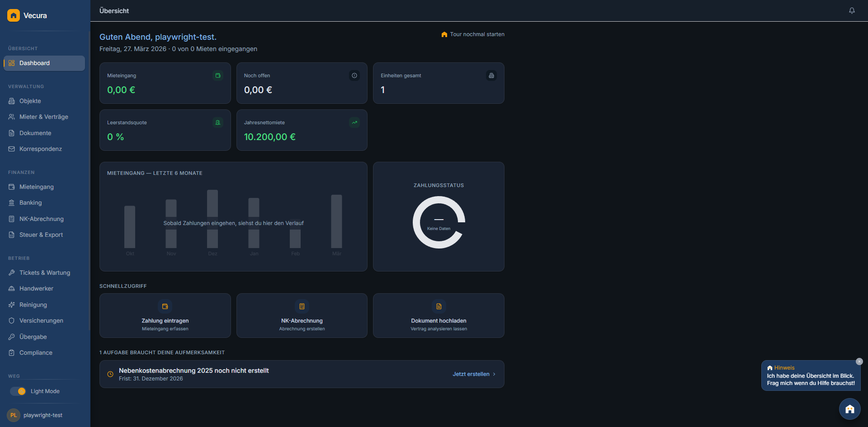Image resolution: width=868 pixels, height=427 pixels.
Task: Select the Tickets & Wartung wrench icon
Action: coord(11,272)
